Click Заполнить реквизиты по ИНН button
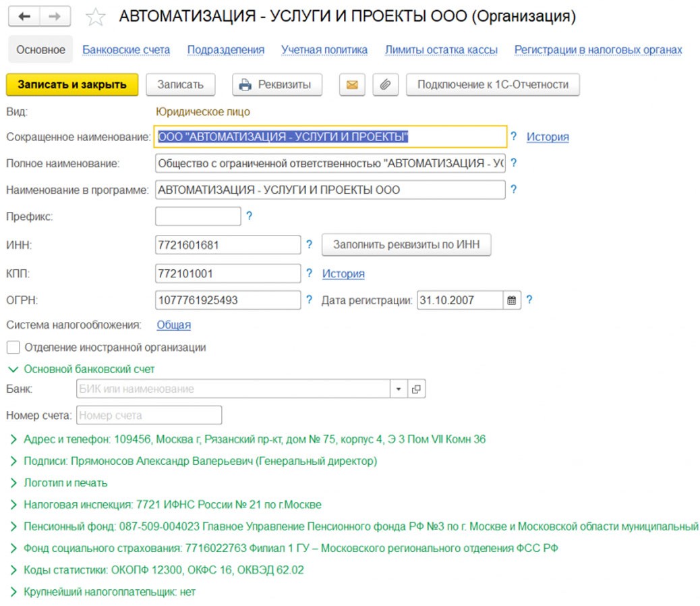The height and width of the screenshot is (606, 700). (x=406, y=245)
